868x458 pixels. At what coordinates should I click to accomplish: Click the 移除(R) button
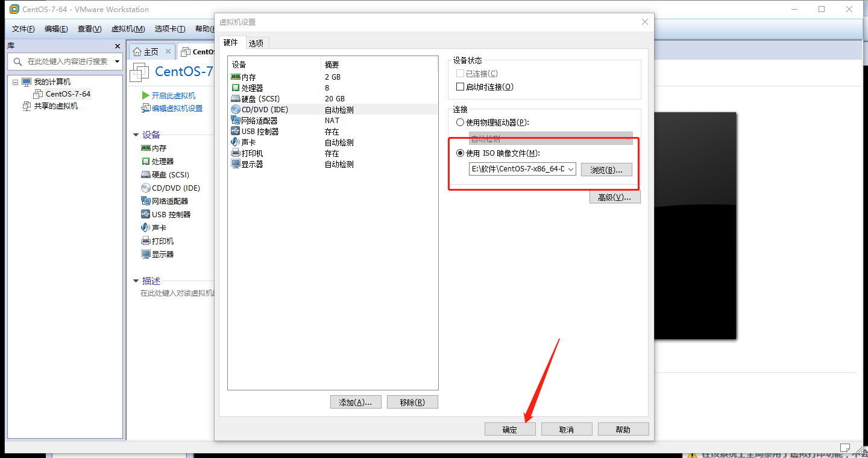[412, 402]
